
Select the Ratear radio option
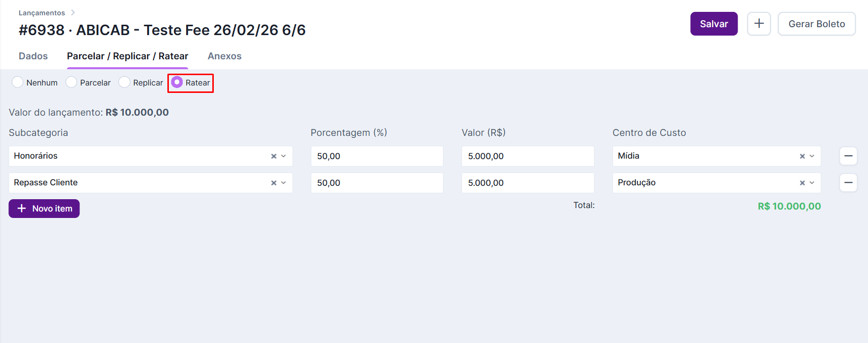click(177, 82)
